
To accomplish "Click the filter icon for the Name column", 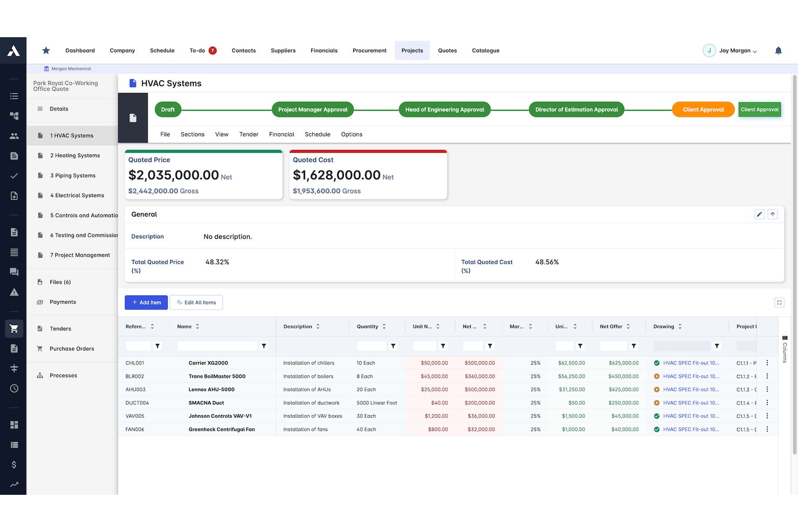I will pos(264,346).
